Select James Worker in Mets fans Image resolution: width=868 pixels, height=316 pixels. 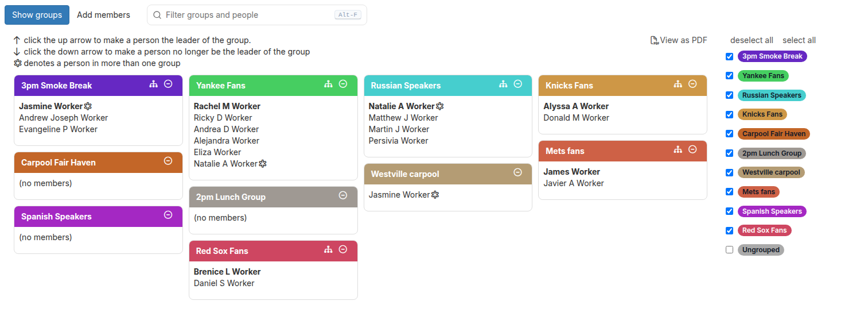[572, 172]
